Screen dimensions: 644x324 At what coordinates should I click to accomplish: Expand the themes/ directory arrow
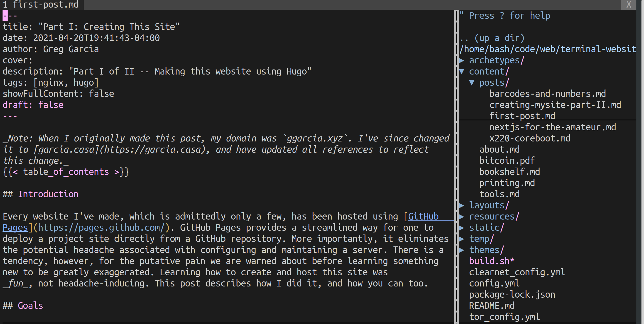point(462,250)
